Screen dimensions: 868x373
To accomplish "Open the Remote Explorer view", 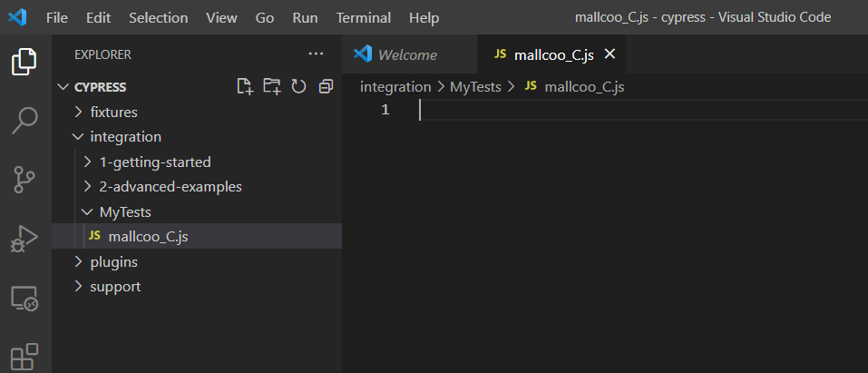I will coord(24,298).
